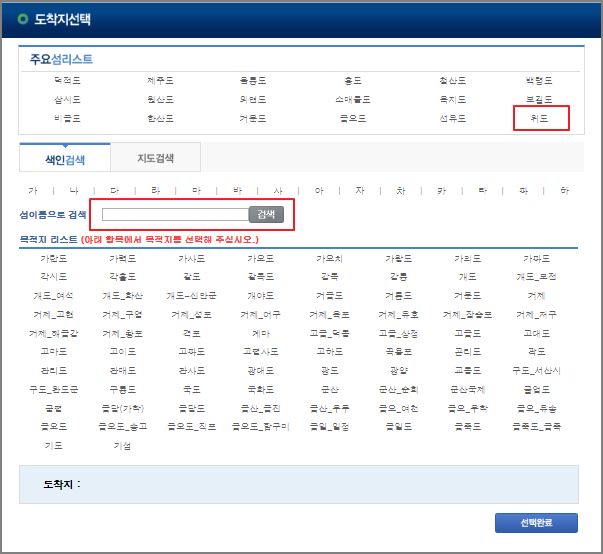Select the 타 index letter
Image resolution: width=603 pixels, height=554 pixels.
click(x=483, y=191)
